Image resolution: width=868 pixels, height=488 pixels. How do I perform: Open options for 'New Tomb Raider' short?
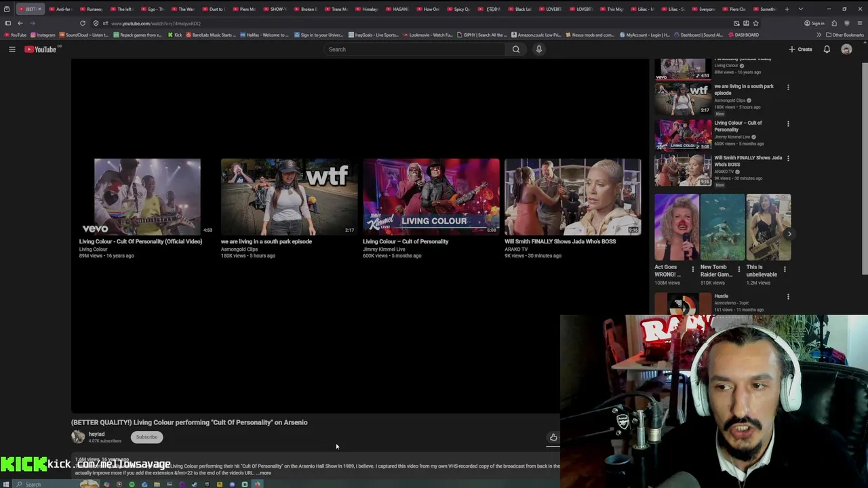(738, 269)
